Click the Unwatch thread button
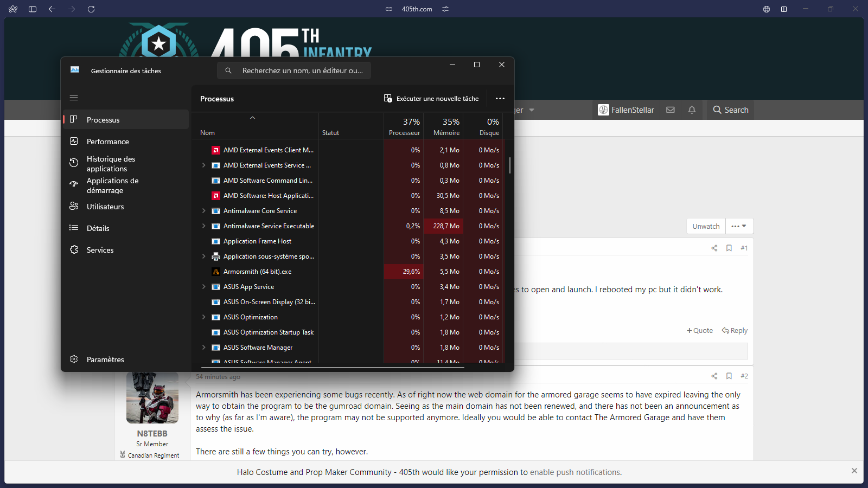868x488 pixels. [x=706, y=226]
